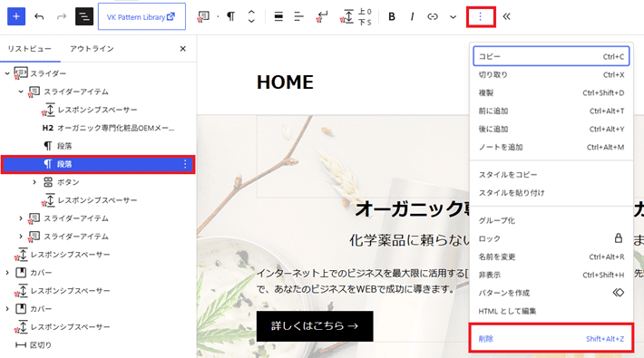This screenshot has width=644, height=358.
Task: Choose 複製 from the options menu
Action: coord(551,92)
